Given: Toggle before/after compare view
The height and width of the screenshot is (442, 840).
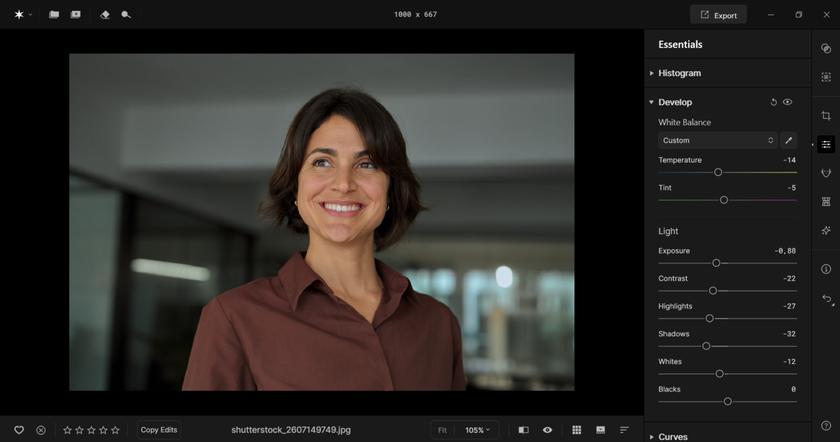Looking at the screenshot, I should point(523,430).
